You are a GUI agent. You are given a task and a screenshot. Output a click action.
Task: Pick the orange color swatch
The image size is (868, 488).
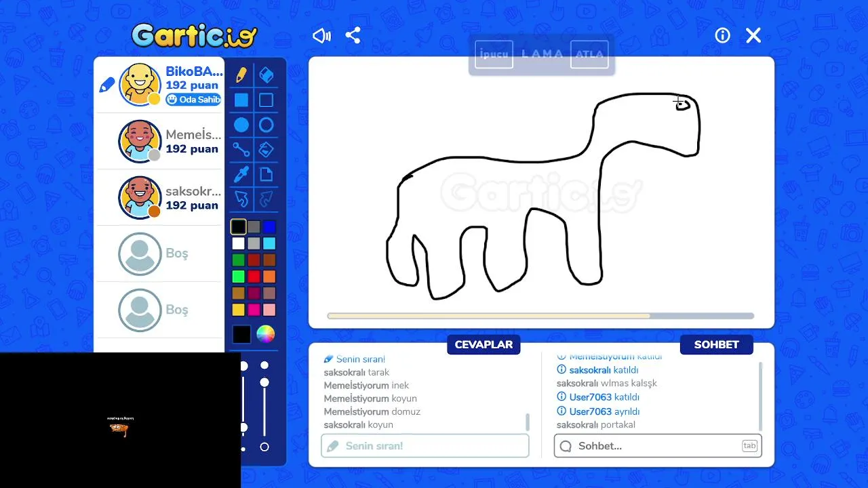(x=269, y=277)
